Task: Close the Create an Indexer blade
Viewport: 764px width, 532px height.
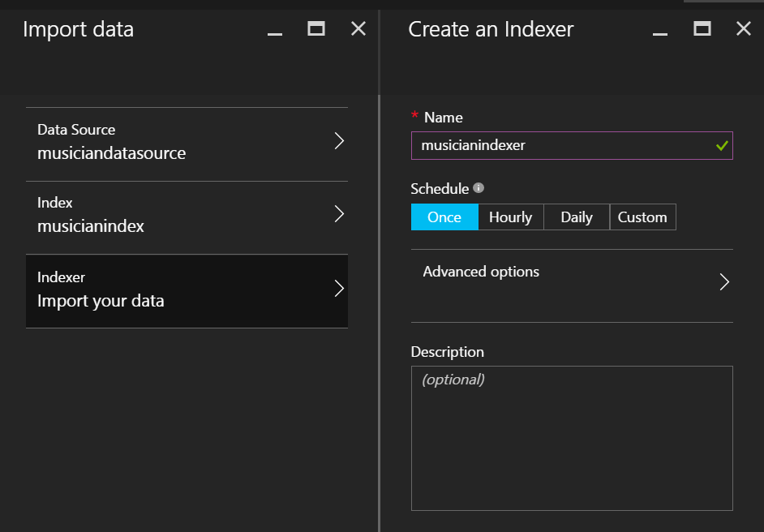Action: [x=743, y=29]
